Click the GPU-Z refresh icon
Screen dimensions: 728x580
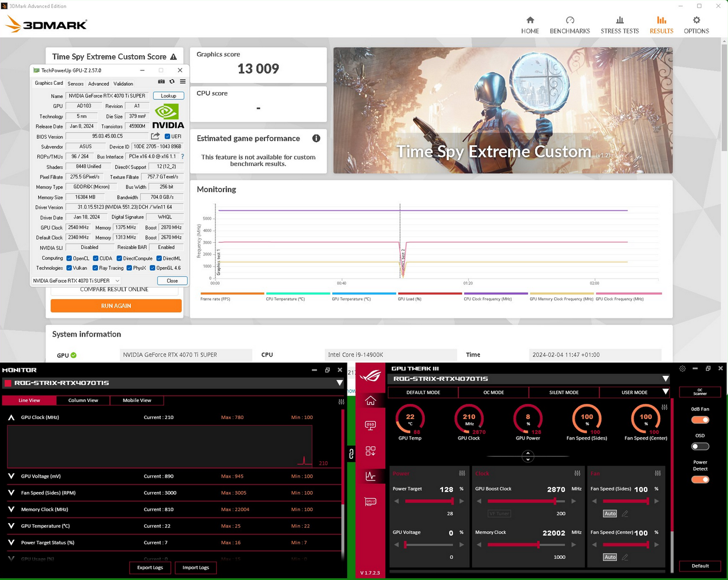click(172, 82)
